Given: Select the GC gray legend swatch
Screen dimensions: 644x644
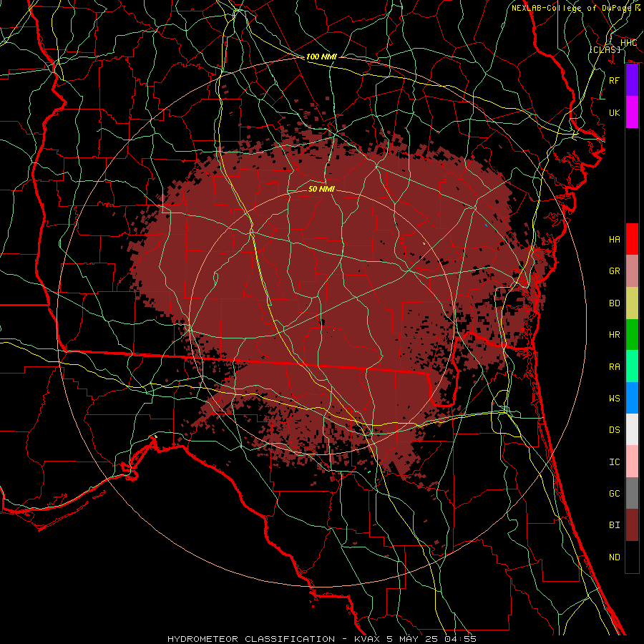Looking at the screenshot, I should 632,493.
